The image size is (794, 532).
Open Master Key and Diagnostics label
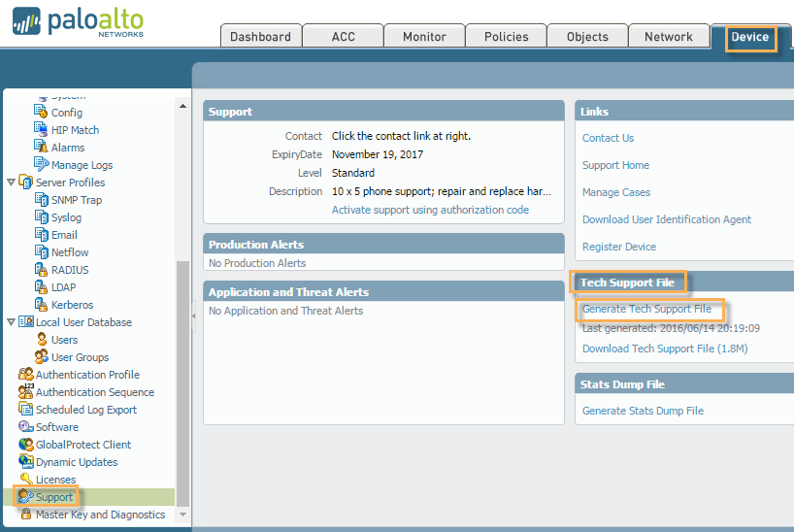coord(100,515)
